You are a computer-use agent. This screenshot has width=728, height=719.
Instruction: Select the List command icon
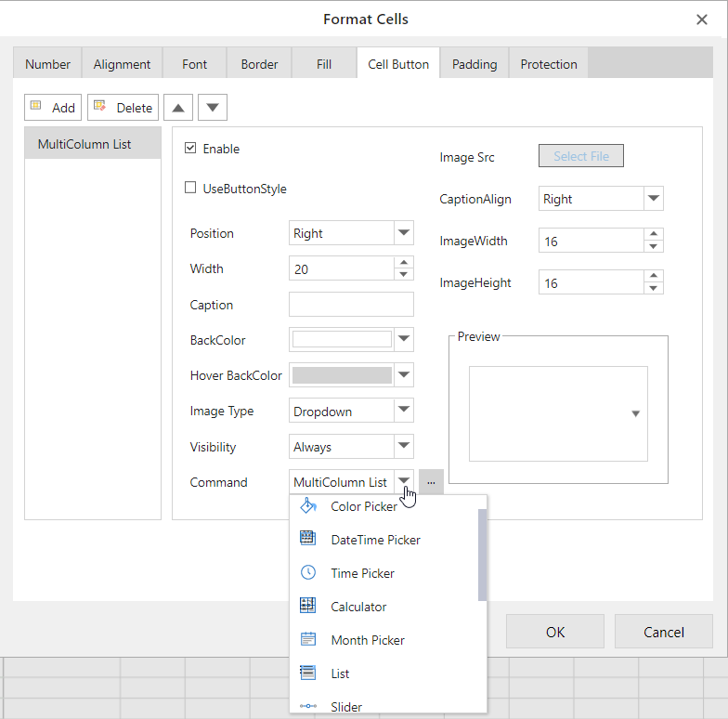(308, 673)
